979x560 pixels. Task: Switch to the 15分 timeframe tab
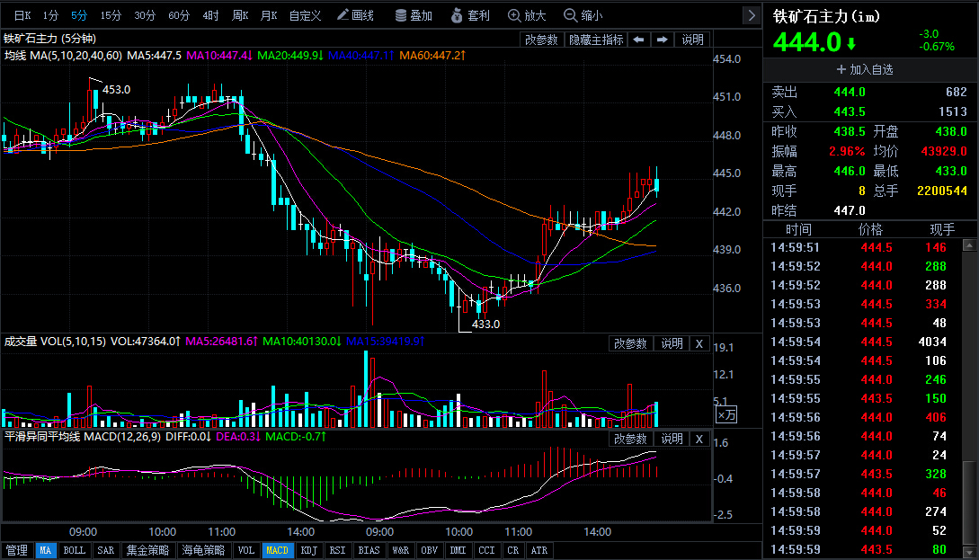111,15
